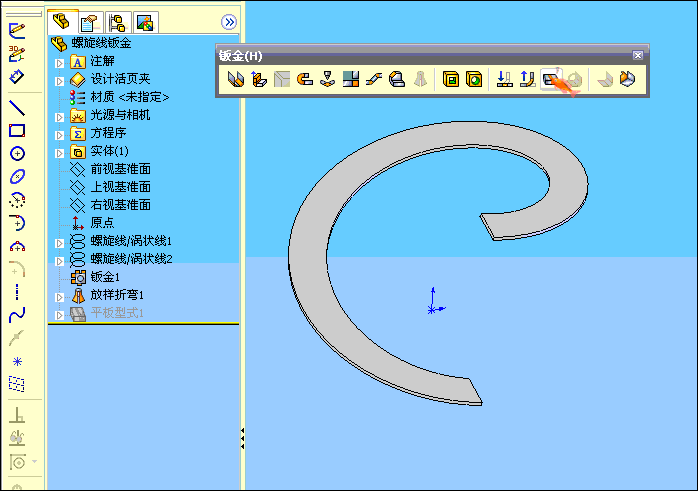The height and width of the screenshot is (491, 698).
Task: Start a 3D Sketch
Action: [17, 53]
